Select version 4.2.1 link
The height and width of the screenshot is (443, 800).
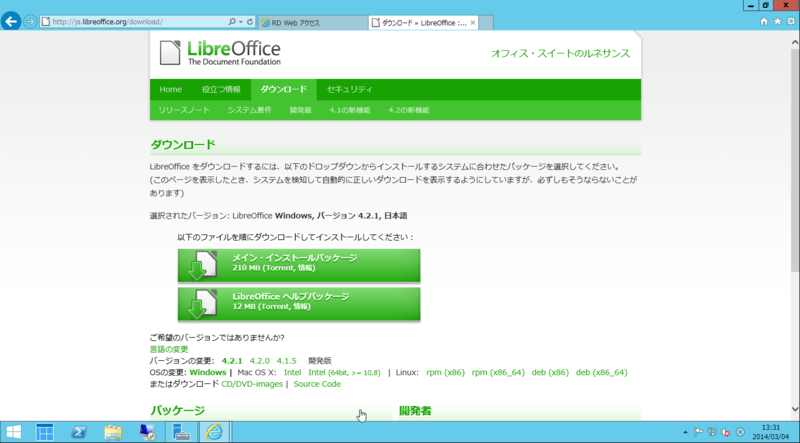(x=232, y=361)
